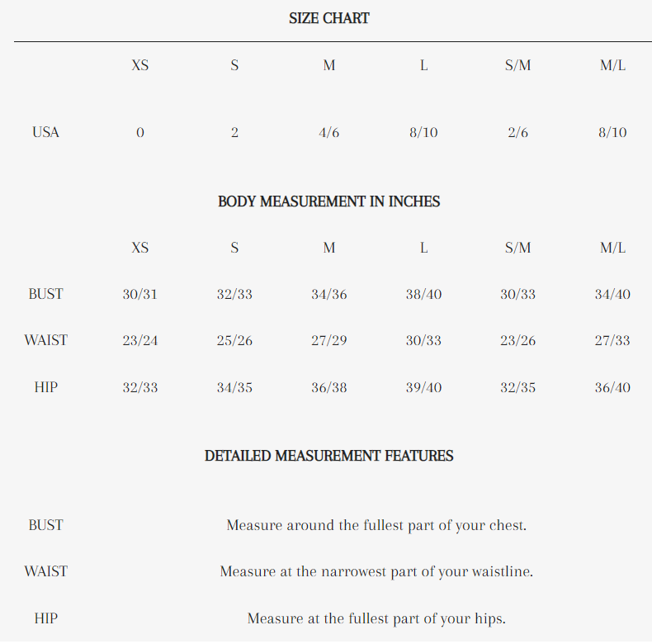
Task: Click waist measurement 27/29 for M
Action: 328,340
